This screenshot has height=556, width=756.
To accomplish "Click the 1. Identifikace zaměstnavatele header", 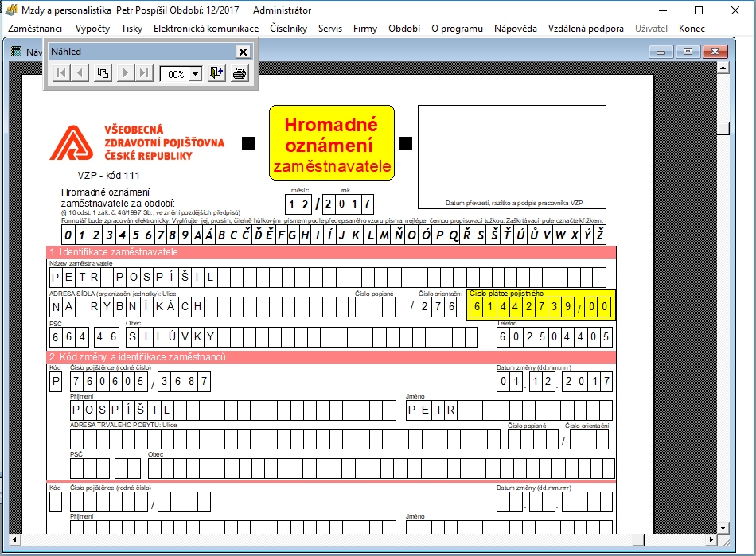I will coord(331,252).
